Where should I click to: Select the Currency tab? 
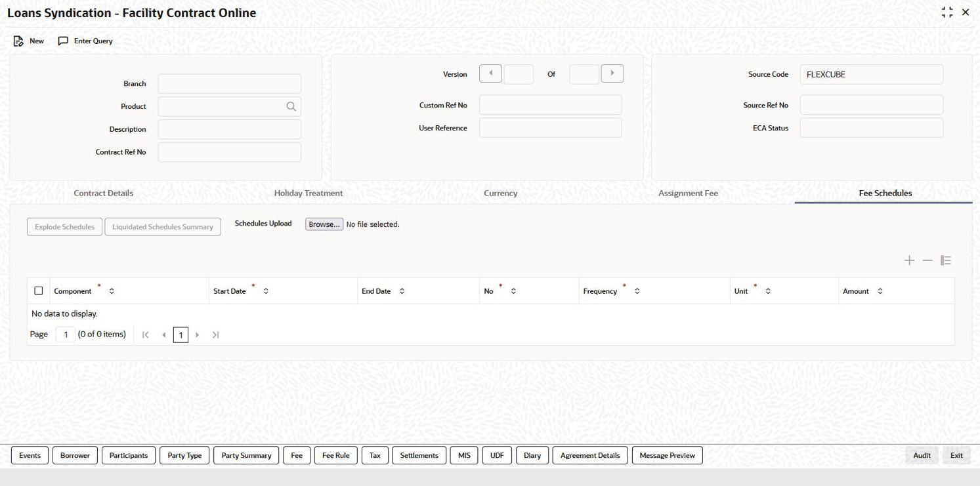point(501,193)
